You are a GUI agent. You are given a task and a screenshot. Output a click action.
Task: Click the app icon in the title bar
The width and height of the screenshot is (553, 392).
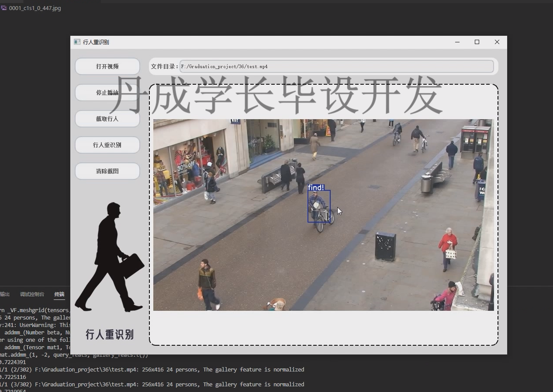[77, 42]
